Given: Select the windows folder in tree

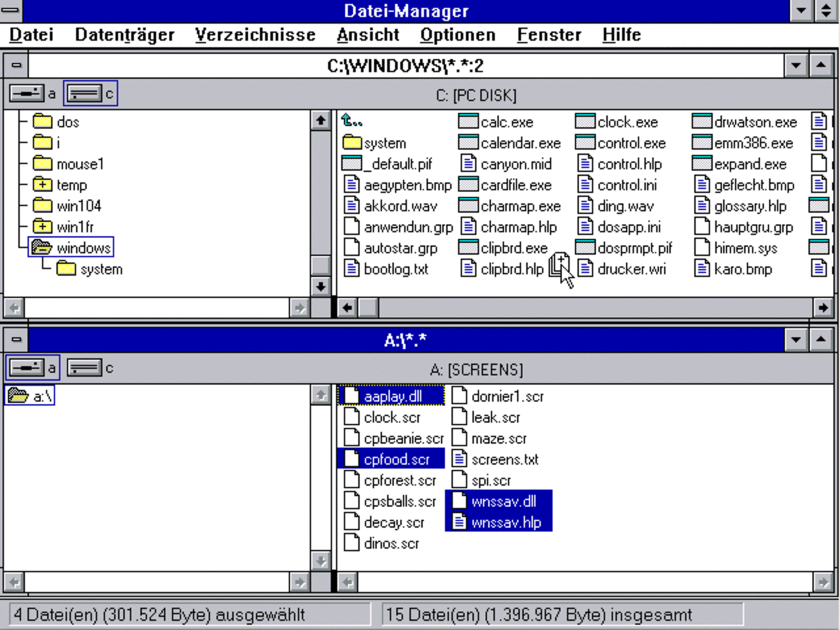Looking at the screenshot, I should 71,247.
